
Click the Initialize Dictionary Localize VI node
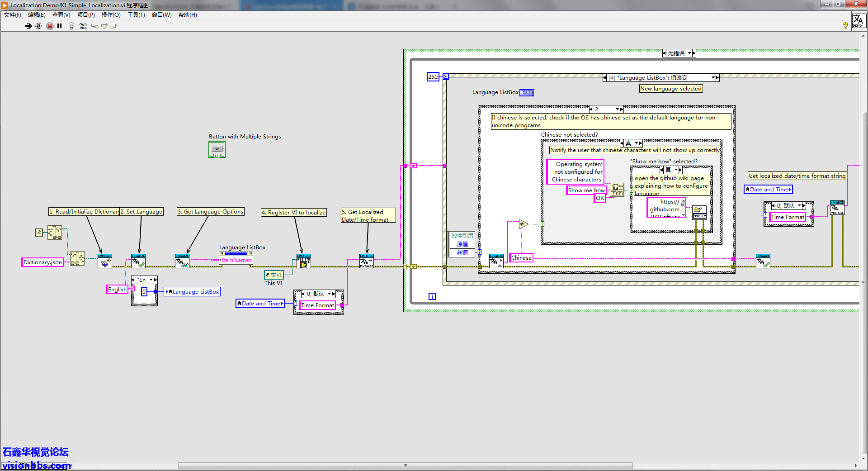click(105, 261)
